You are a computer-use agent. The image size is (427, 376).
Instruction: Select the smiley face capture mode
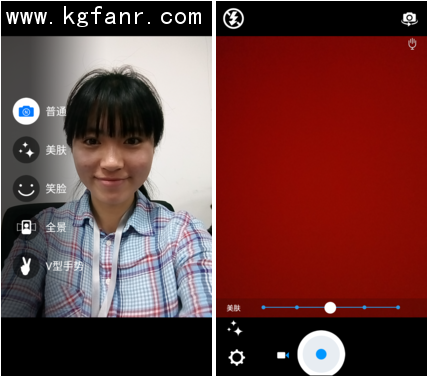pos(26,189)
